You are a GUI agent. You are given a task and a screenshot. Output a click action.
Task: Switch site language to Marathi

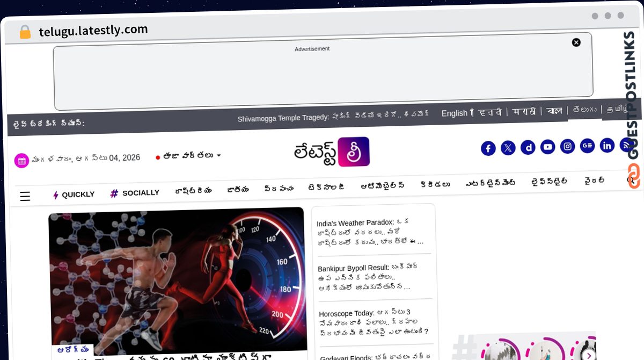click(524, 112)
